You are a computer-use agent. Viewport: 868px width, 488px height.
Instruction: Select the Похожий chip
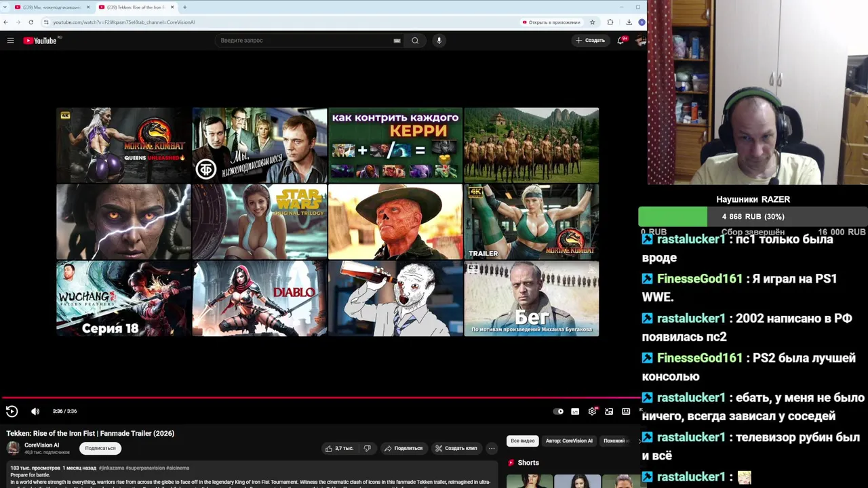614,441
